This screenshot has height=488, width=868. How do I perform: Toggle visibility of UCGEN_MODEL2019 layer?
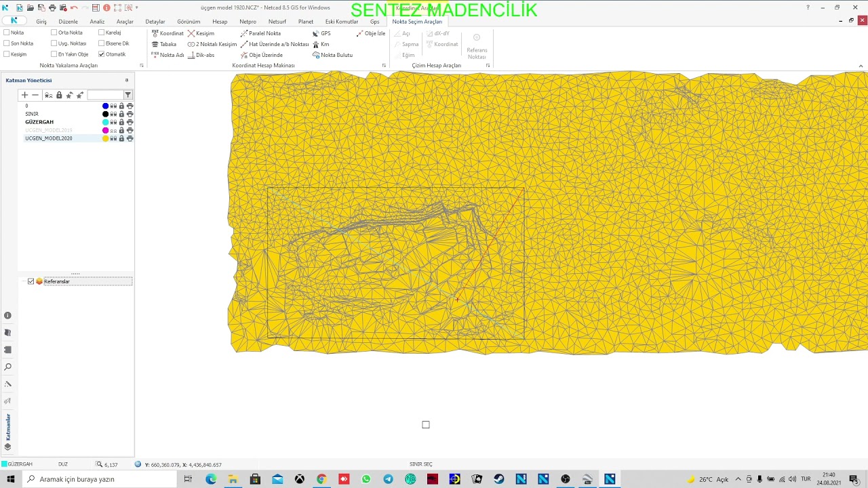pos(113,130)
